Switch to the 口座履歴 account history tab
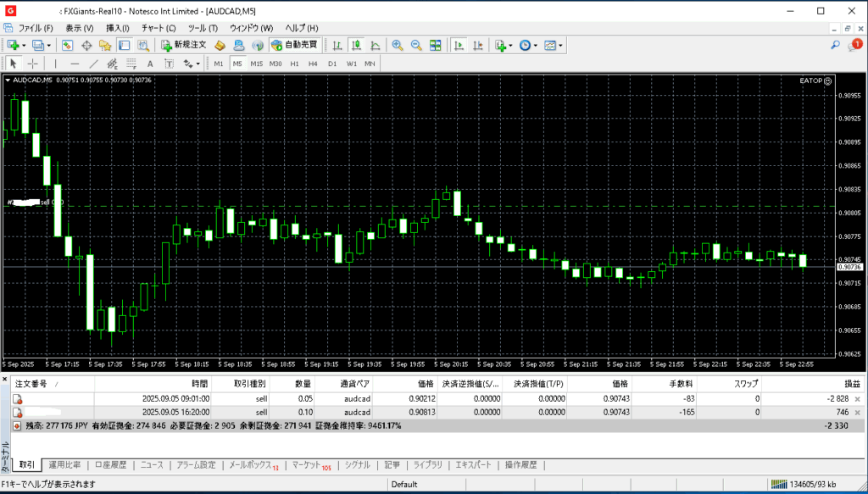The width and height of the screenshot is (868, 494). pyautogui.click(x=110, y=465)
